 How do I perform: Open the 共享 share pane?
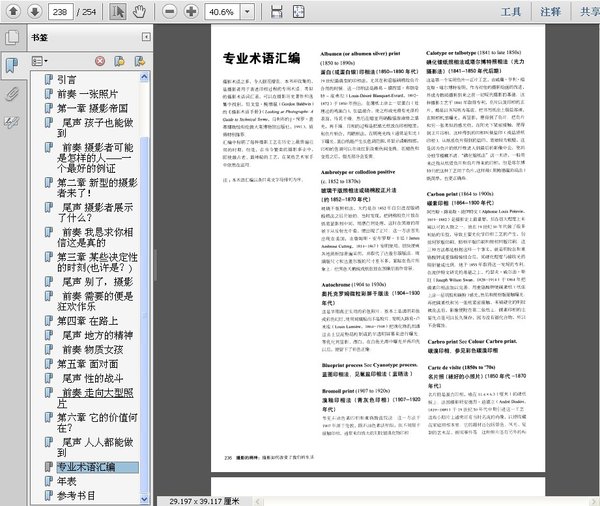pos(590,12)
